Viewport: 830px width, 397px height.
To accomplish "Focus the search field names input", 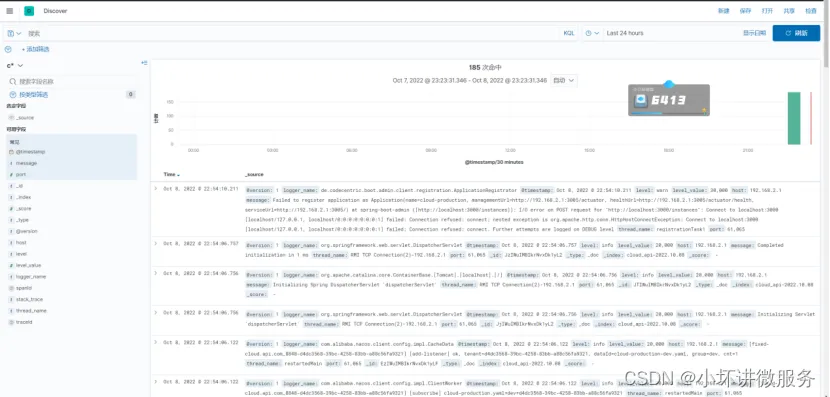I will tap(72, 82).
